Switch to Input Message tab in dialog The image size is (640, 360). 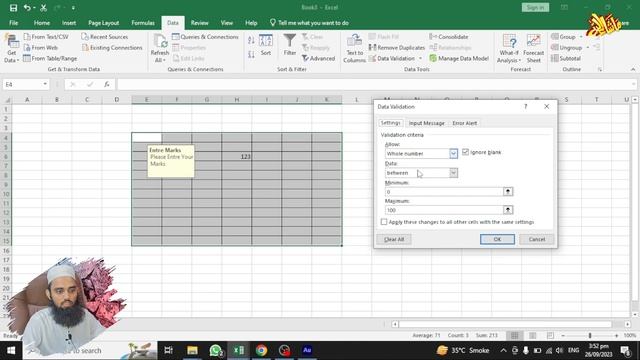click(427, 123)
